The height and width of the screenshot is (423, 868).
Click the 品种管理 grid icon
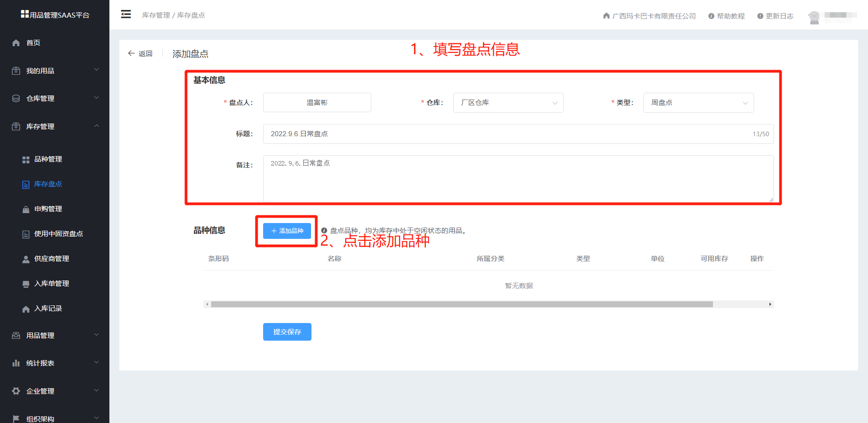coord(26,160)
